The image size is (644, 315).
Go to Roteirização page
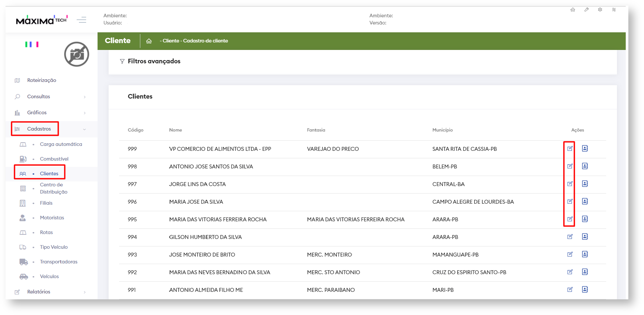(41, 80)
